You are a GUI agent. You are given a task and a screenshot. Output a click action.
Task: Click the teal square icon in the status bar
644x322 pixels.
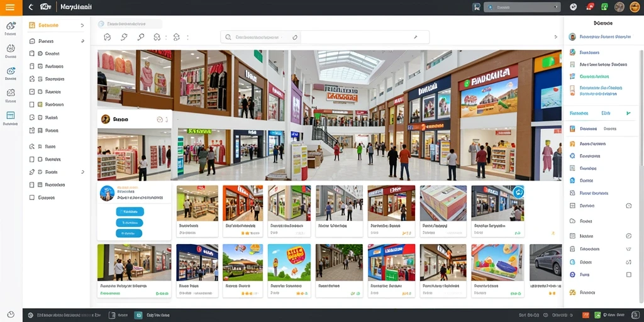(x=139, y=316)
